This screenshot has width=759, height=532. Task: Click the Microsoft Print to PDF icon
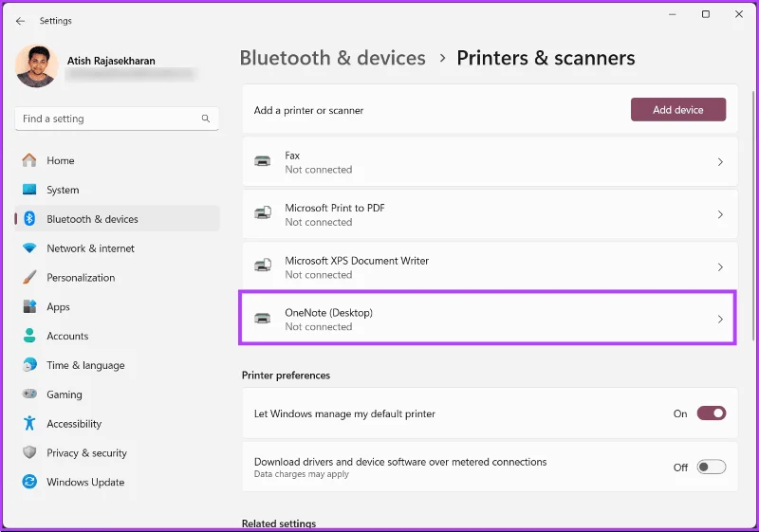click(263, 212)
